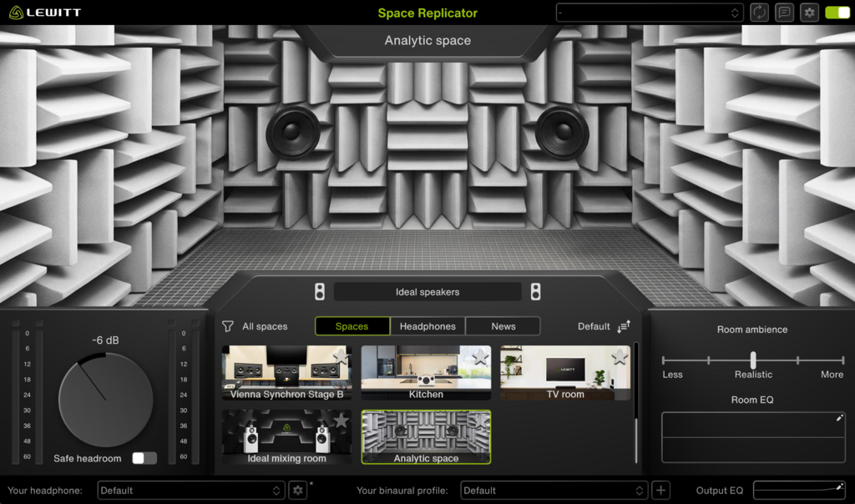Select the Kitchen space
The image size is (855, 504).
pos(426,373)
